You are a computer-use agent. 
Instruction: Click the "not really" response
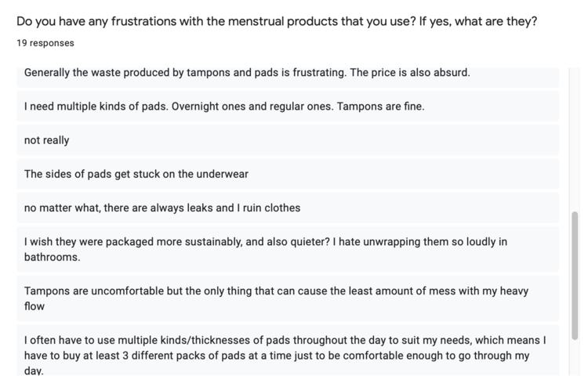pos(47,140)
